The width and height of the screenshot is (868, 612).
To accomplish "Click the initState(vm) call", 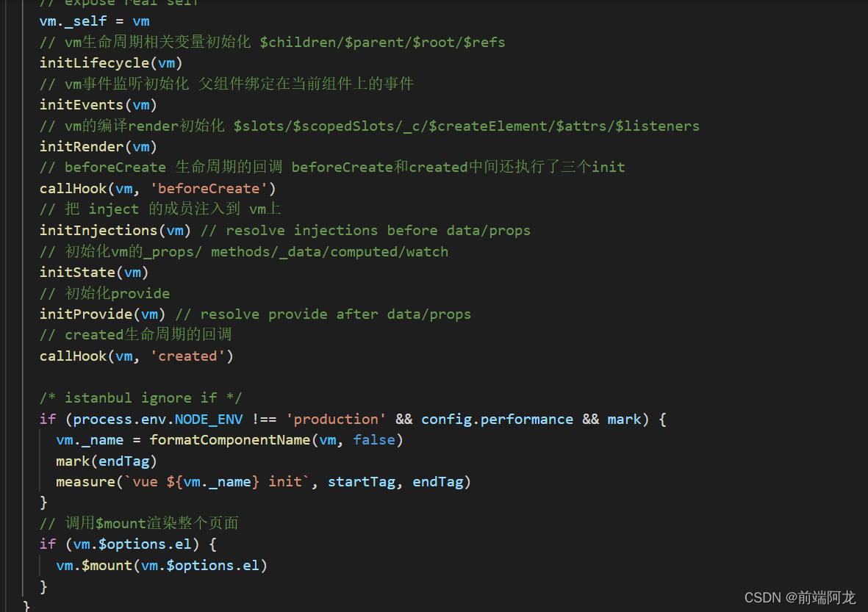I will tap(94, 273).
